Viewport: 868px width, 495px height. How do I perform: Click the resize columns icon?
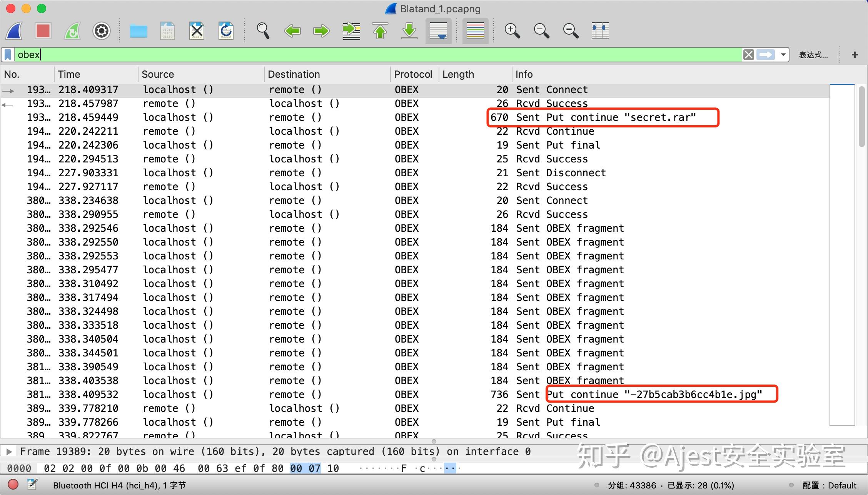pos(600,31)
